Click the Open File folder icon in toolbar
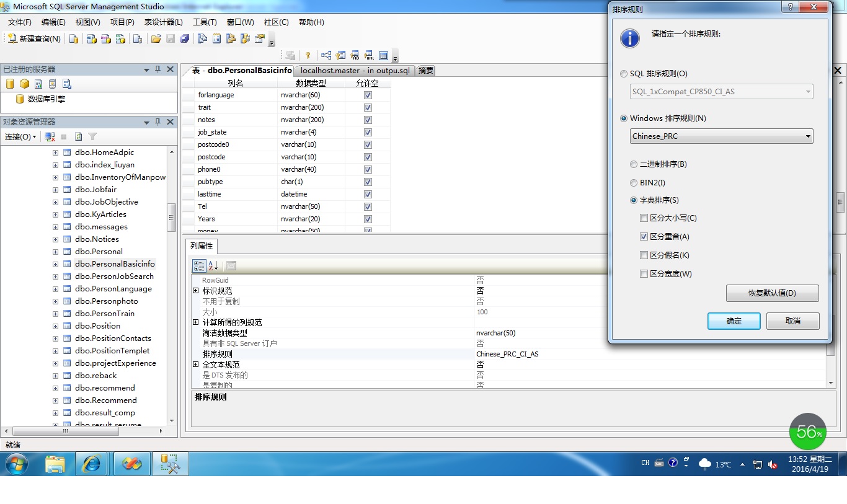Image resolution: width=847 pixels, height=504 pixels. click(x=156, y=38)
